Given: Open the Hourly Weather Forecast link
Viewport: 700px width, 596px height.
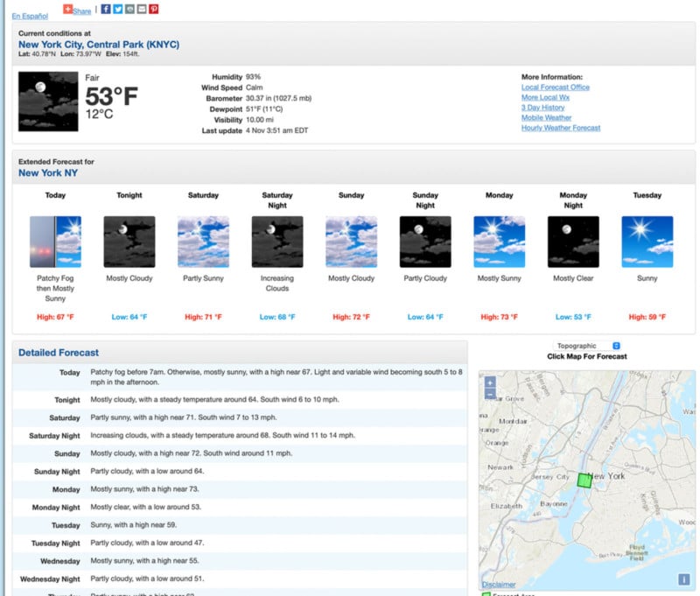Looking at the screenshot, I should pos(561,128).
